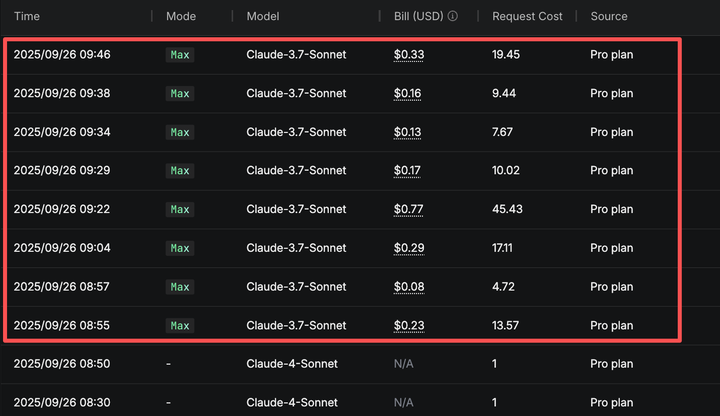
Task: Click the Time column header
Action: click(x=27, y=16)
